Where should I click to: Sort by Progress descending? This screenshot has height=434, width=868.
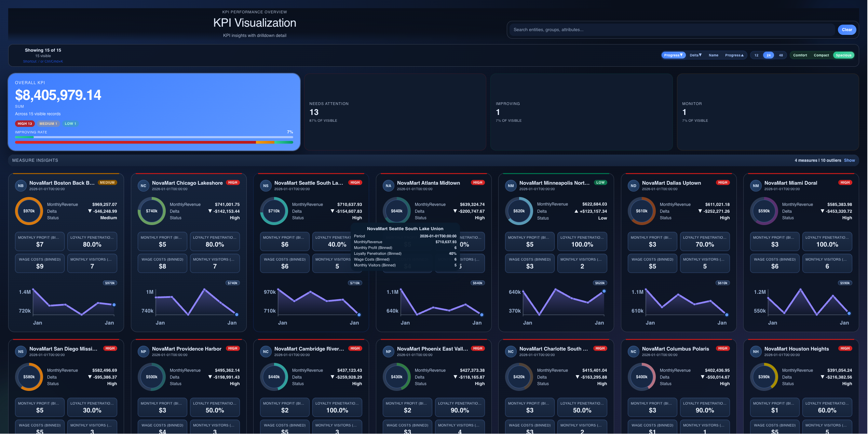click(x=673, y=55)
